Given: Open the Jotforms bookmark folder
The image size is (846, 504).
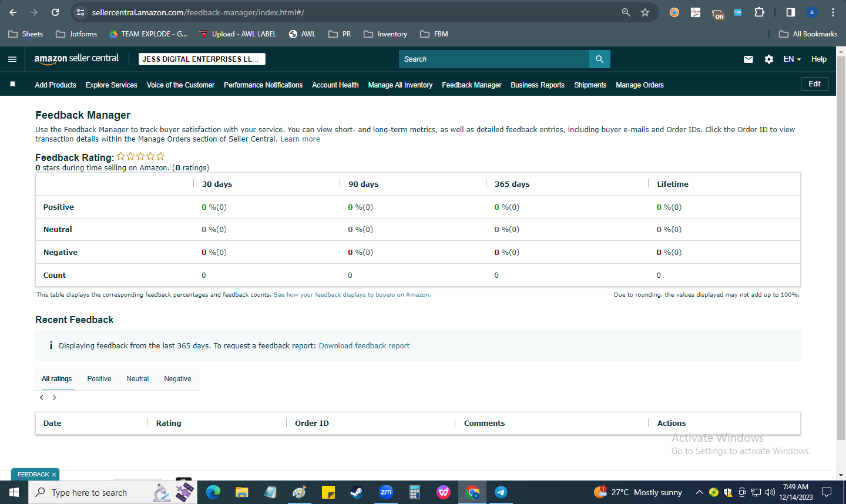Looking at the screenshot, I should point(76,34).
